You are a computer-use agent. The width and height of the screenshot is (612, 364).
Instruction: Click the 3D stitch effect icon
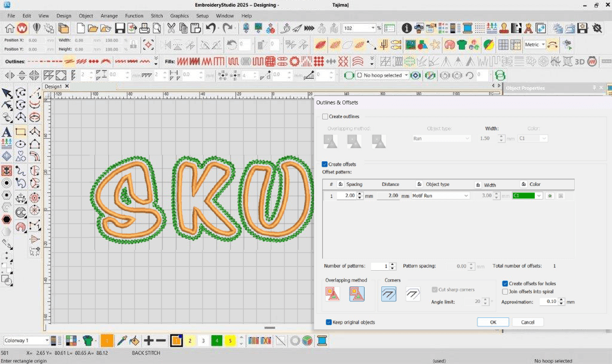pyautogui.click(x=579, y=62)
